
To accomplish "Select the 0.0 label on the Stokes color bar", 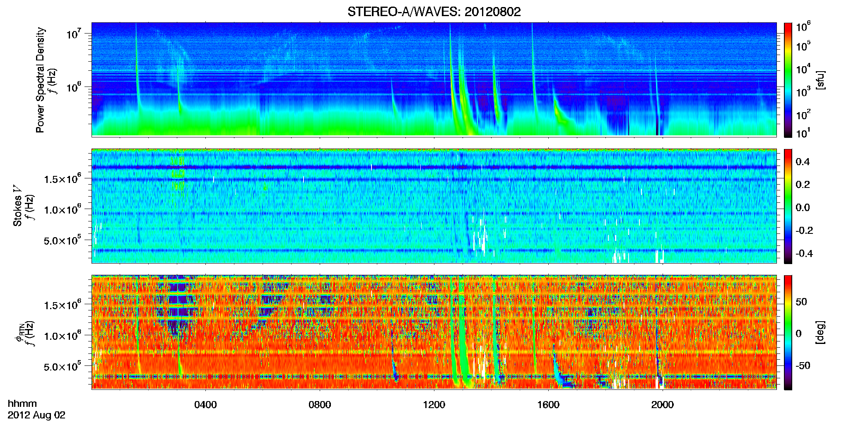I will click(803, 207).
